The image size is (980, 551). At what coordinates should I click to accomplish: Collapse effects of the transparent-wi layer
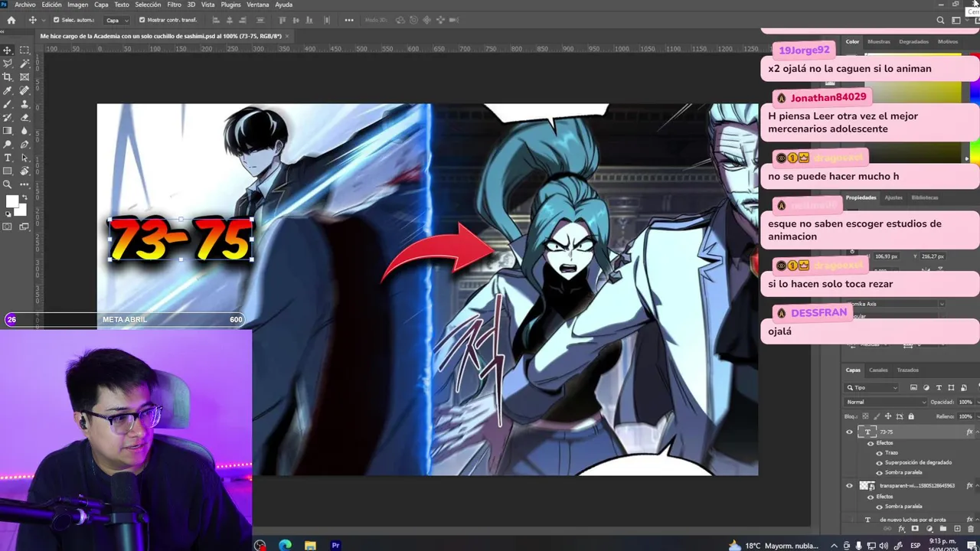click(977, 485)
